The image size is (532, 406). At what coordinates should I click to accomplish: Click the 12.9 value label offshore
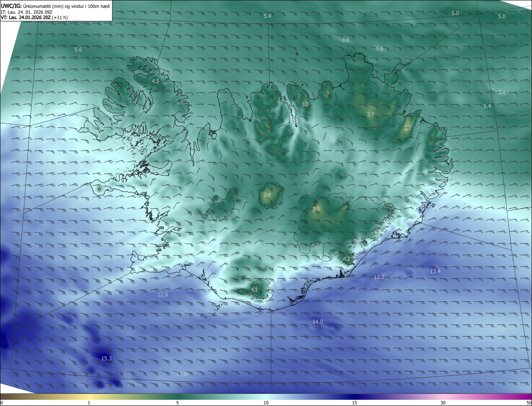click(163, 295)
